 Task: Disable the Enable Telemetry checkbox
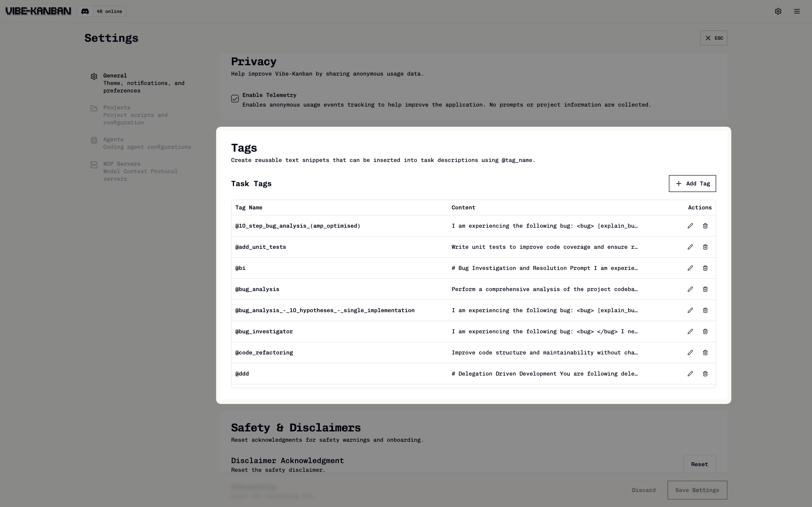pyautogui.click(x=235, y=98)
